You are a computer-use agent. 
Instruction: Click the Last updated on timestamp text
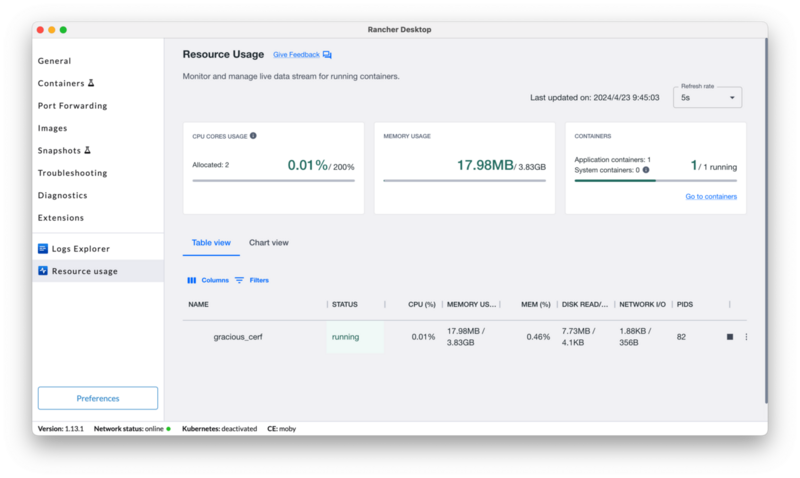[x=594, y=97]
